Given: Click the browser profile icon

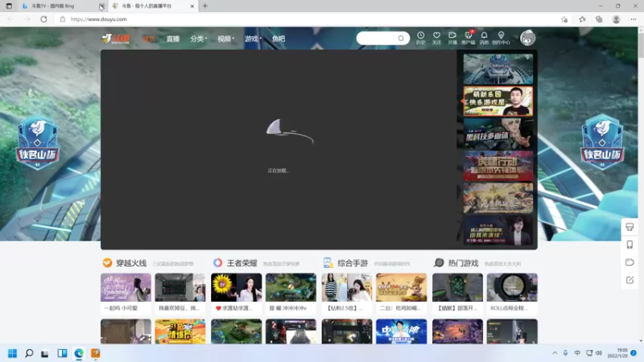Looking at the screenshot, I should (x=616, y=19).
